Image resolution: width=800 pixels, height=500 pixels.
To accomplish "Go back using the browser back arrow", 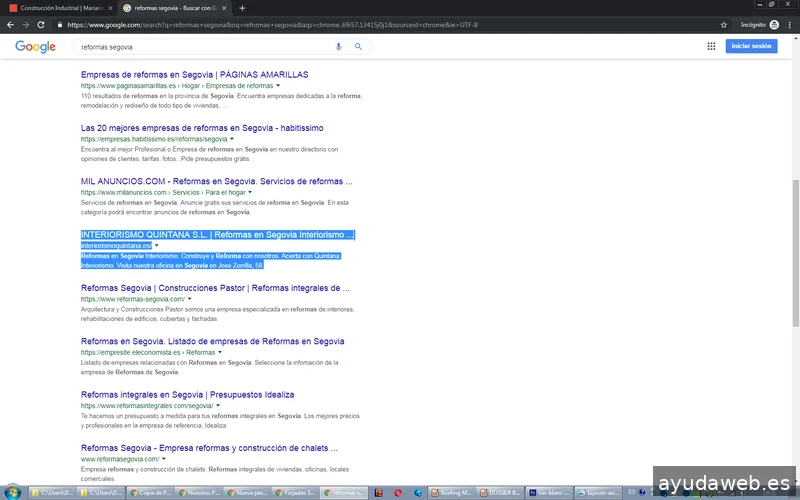I will (x=11, y=24).
